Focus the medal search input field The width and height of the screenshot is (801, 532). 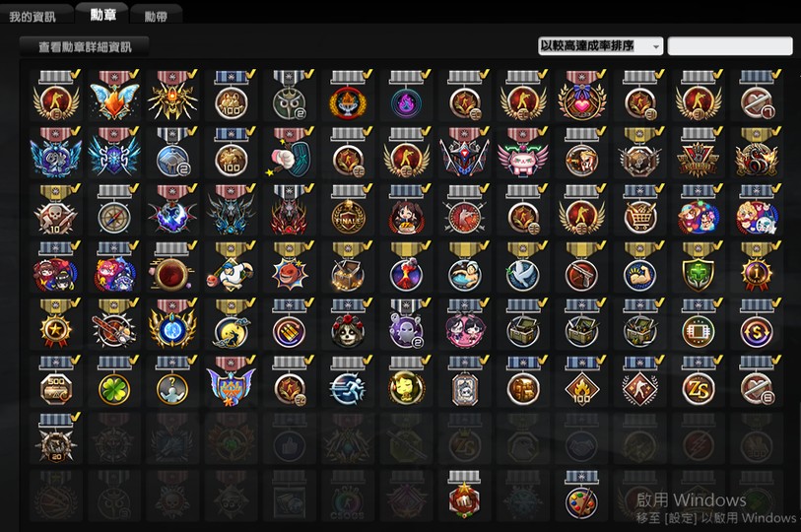[730, 46]
